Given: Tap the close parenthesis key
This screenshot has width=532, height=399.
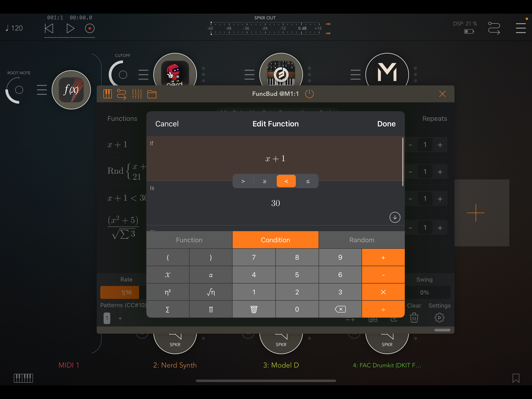Looking at the screenshot, I should click(x=211, y=257).
